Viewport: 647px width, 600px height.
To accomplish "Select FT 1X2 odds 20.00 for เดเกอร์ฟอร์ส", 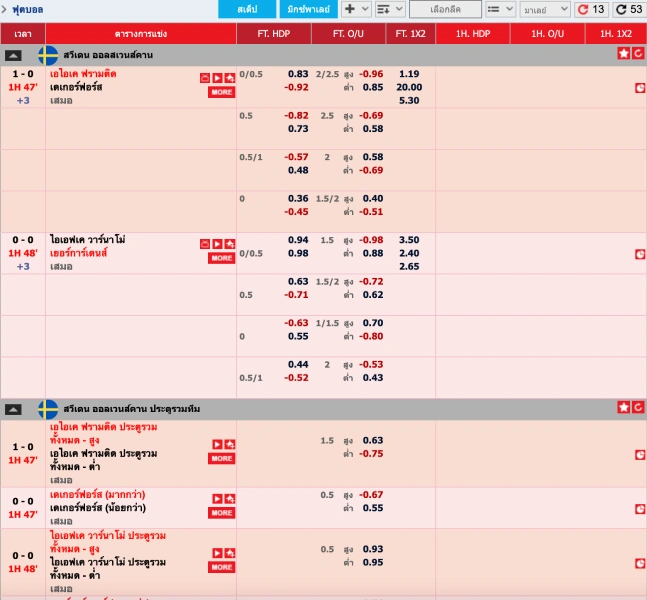I will [x=409, y=87].
